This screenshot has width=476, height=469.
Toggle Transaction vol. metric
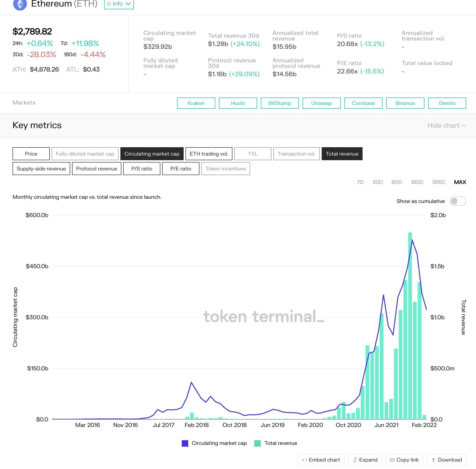296,154
